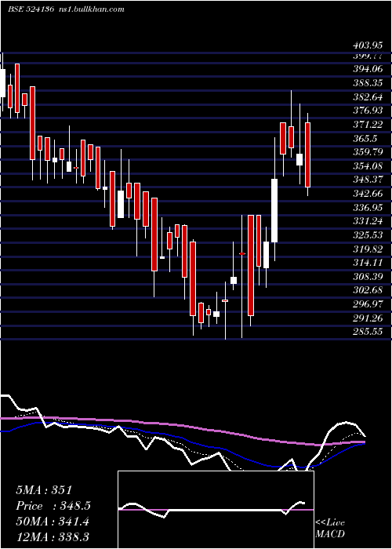Select the 354.08 price axis value
Screen dimensions: 392x549
click(368, 166)
